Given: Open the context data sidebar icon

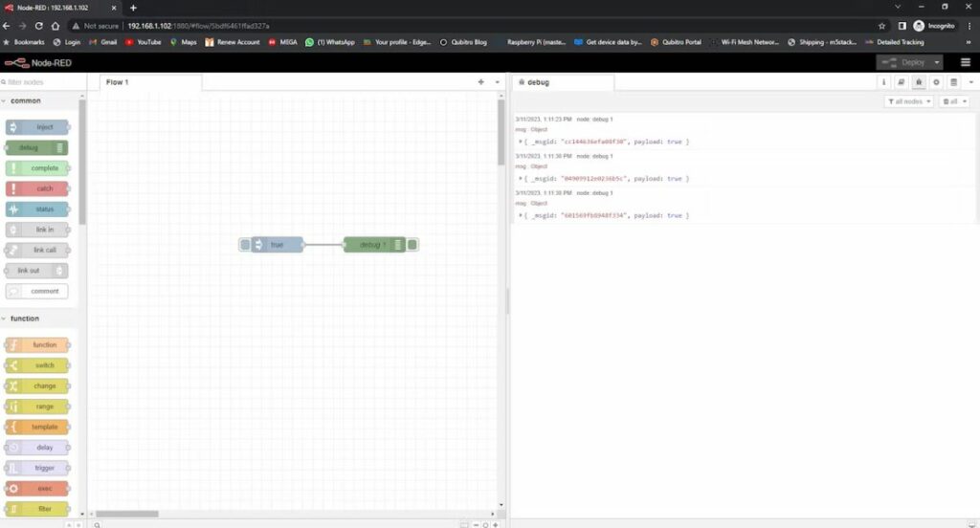Looking at the screenshot, I should (953, 82).
